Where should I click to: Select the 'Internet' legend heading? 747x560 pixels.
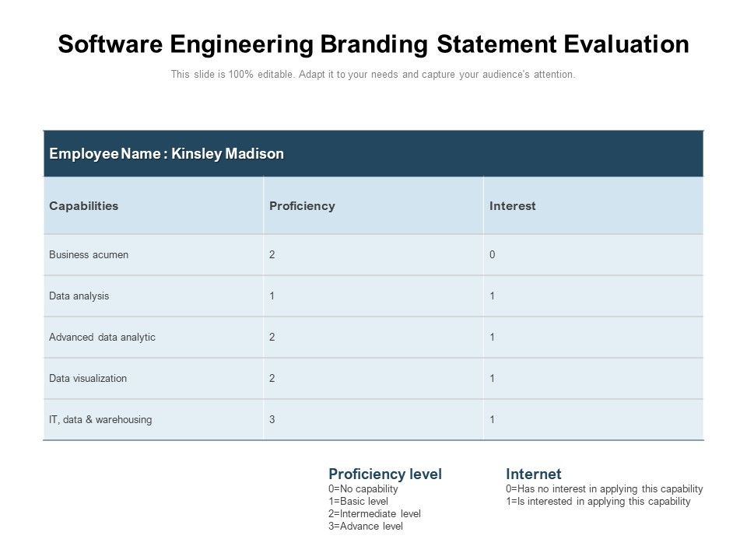tap(534, 474)
